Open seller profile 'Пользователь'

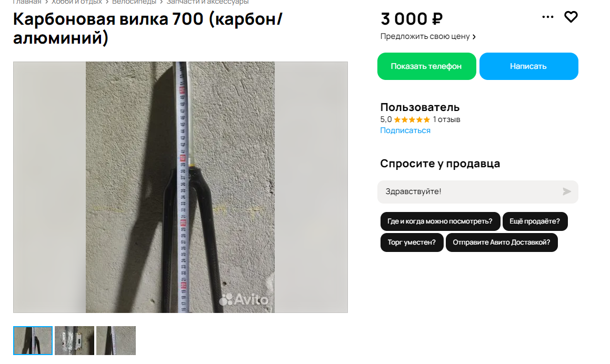(420, 107)
